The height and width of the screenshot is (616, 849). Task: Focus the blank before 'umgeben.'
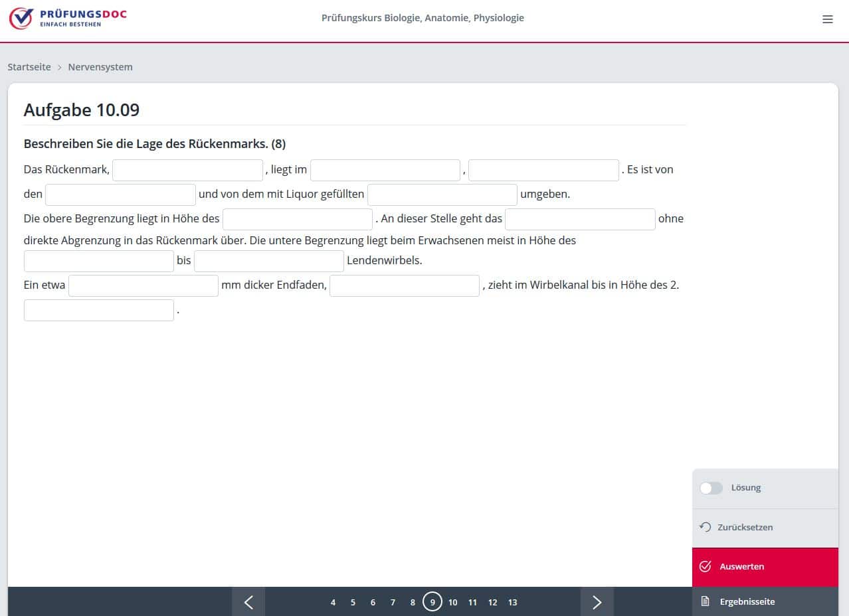(x=442, y=195)
